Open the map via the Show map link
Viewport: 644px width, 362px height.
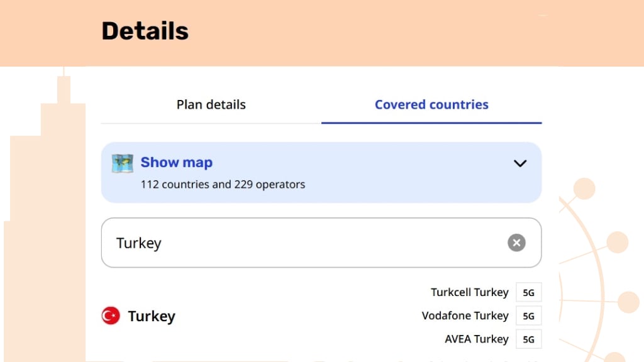pos(176,162)
